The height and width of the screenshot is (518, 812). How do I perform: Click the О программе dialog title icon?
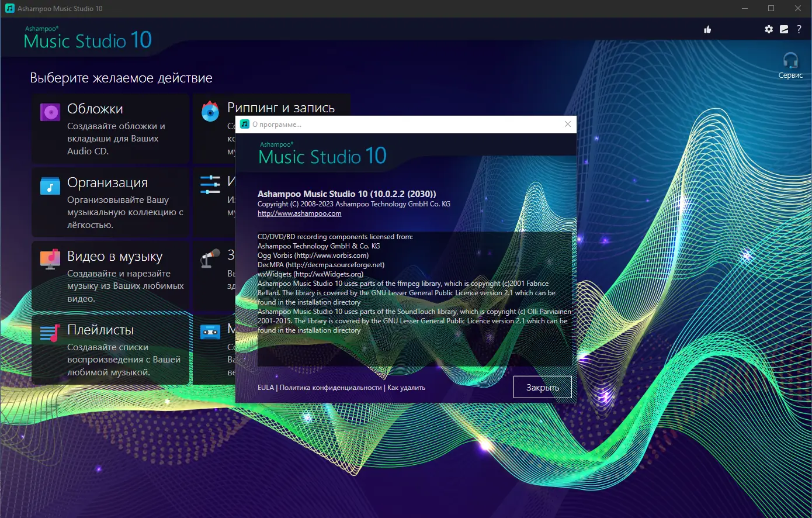(x=245, y=124)
